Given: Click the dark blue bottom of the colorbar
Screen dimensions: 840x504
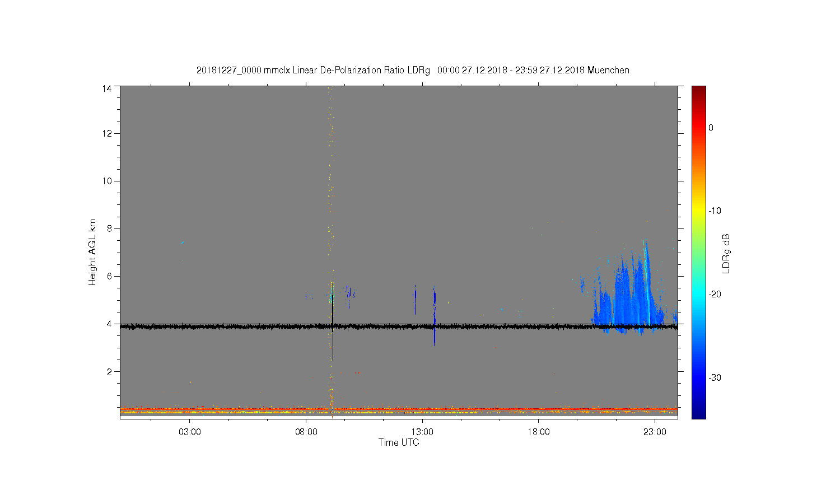Looking at the screenshot, I should click(x=699, y=413).
